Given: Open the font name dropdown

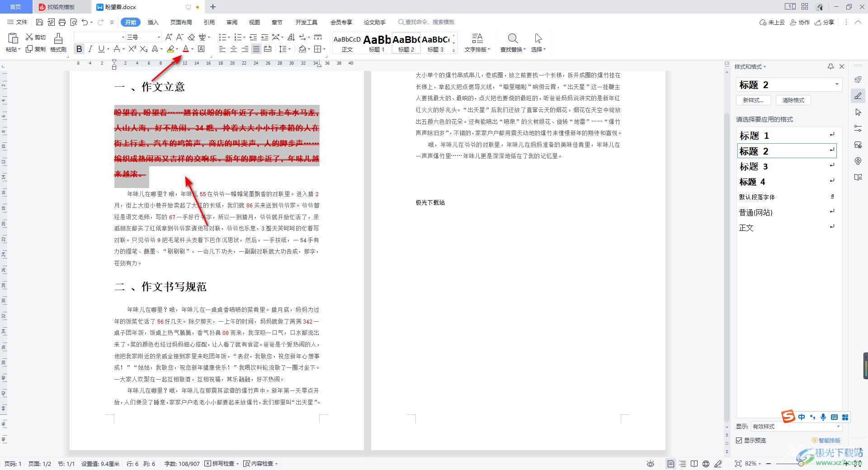Looking at the screenshot, I should coord(123,37).
